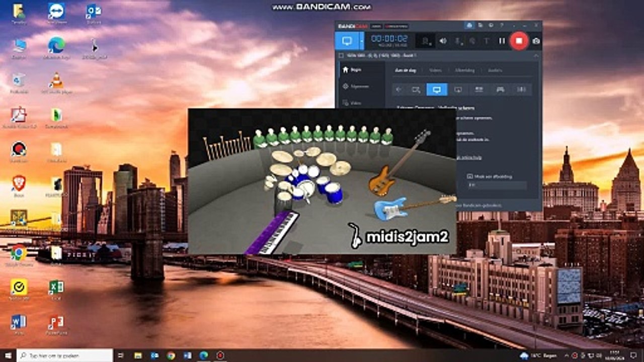644x362 pixels.
Task: Open Norton 360 desktop icon
Action: click(x=19, y=290)
